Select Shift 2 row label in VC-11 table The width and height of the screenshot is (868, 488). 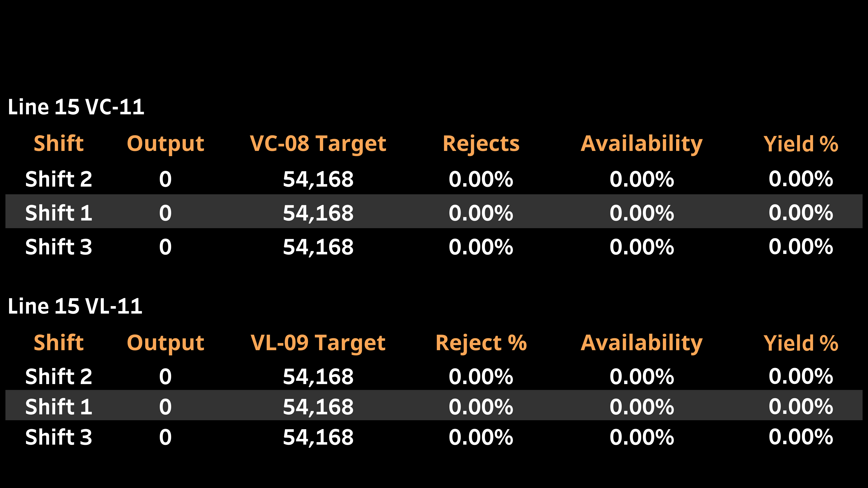point(59,179)
